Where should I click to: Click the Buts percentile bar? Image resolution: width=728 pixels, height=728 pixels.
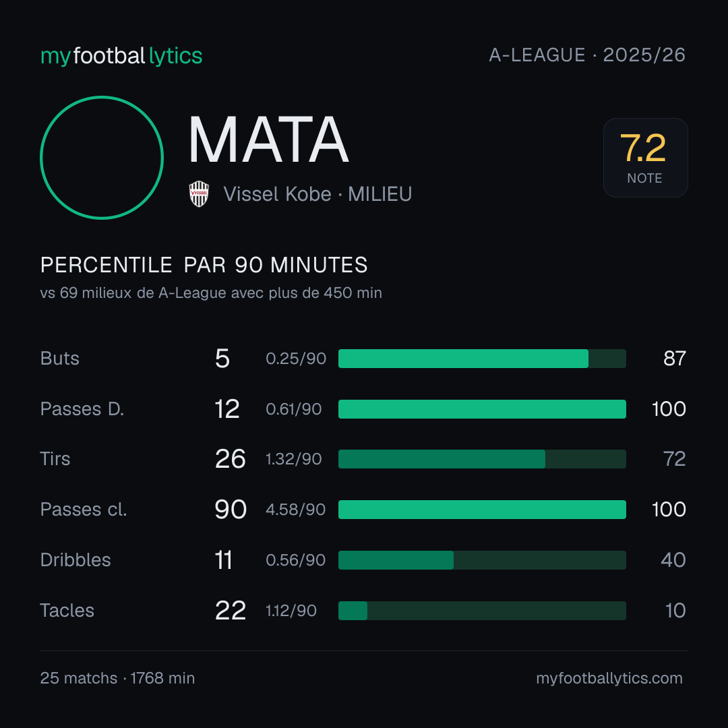[482, 359]
